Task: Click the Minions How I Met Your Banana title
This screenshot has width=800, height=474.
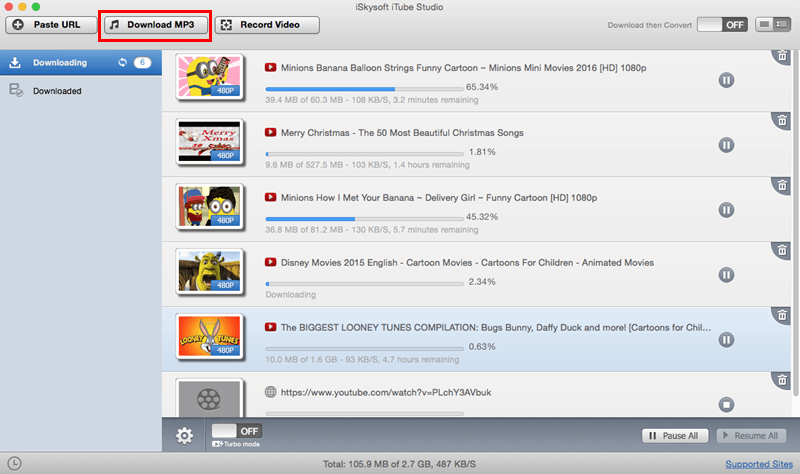Action: [x=439, y=197]
